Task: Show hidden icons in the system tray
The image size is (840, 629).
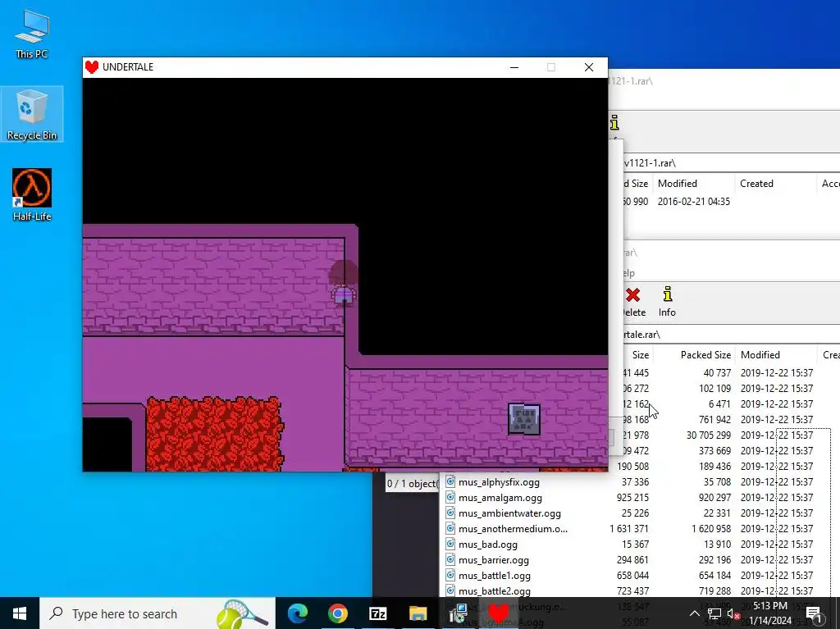Action: [694, 614]
